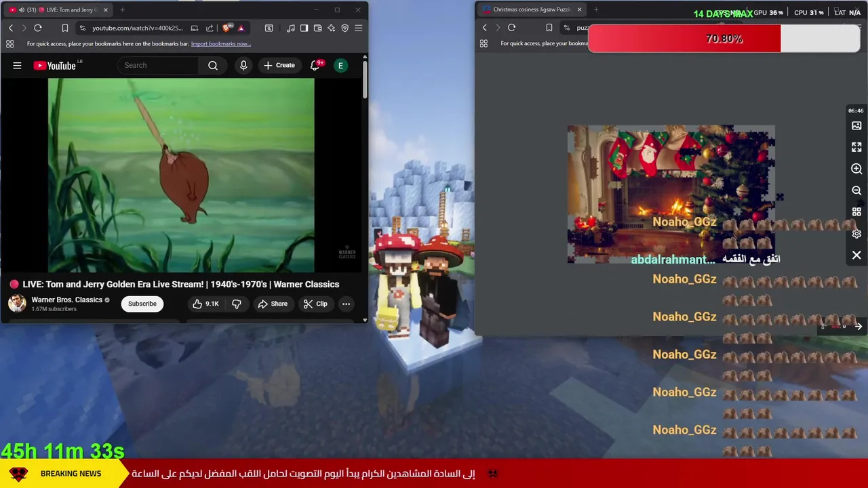Go to YouTube home via logo
This screenshot has height=488, width=868.
[55, 65]
